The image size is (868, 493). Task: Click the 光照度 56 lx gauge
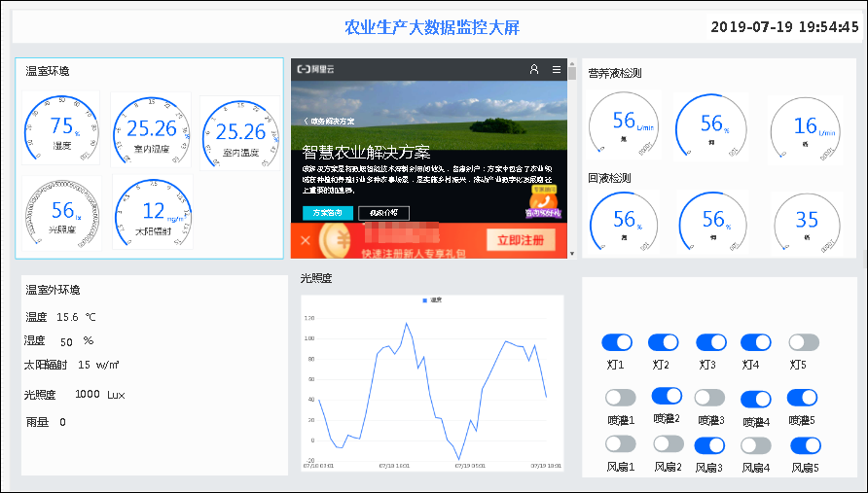[x=61, y=213]
